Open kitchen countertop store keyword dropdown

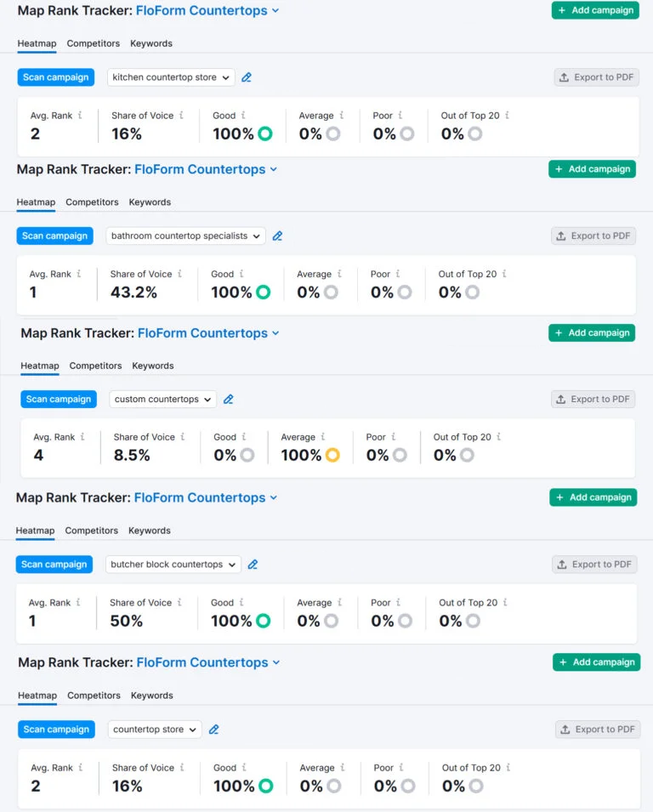[x=172, y=77]
